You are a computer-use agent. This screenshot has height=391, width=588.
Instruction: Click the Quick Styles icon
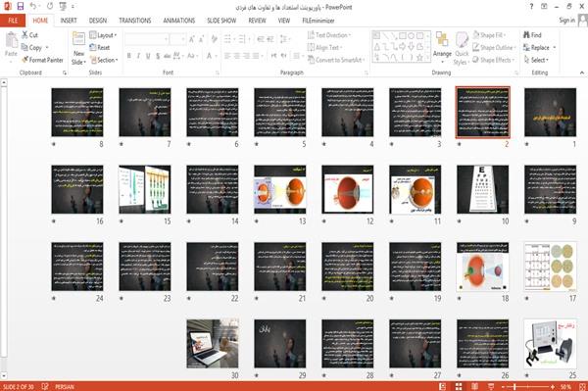pos(462,40)
